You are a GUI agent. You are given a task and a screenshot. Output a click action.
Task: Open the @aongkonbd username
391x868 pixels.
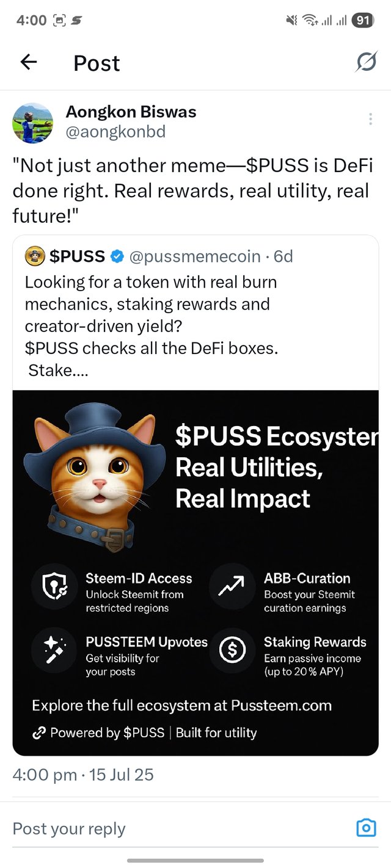pos(115,132)
